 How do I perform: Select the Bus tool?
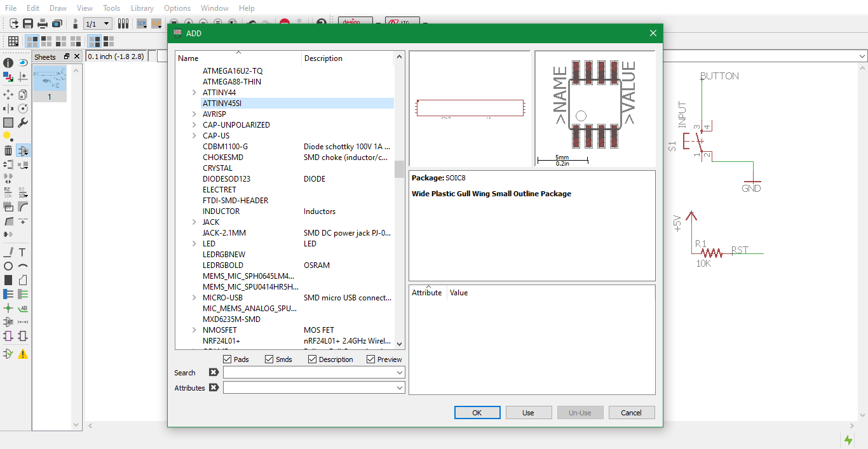pyautogui.click(x=8, y=294)
